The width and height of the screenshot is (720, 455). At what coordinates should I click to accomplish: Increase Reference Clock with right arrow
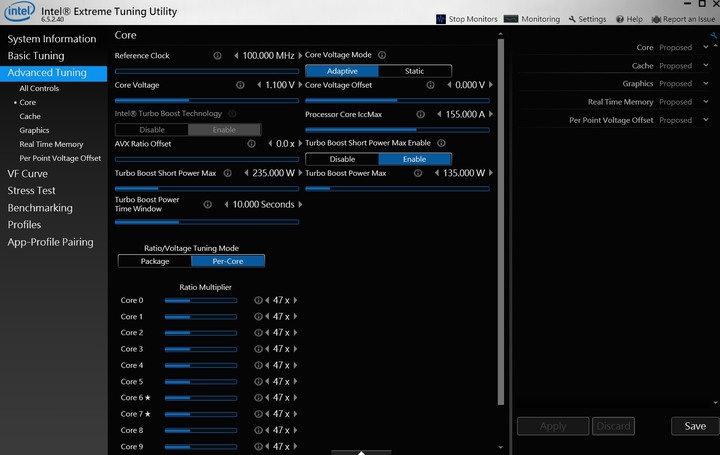pos(301,56)
